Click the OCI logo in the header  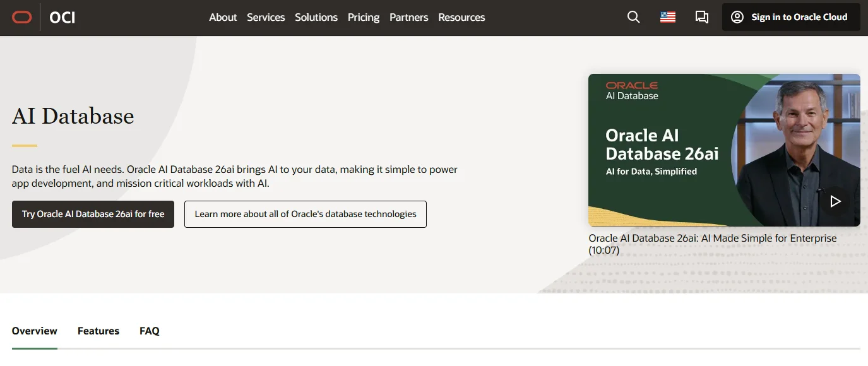click(x=62, y=17)
